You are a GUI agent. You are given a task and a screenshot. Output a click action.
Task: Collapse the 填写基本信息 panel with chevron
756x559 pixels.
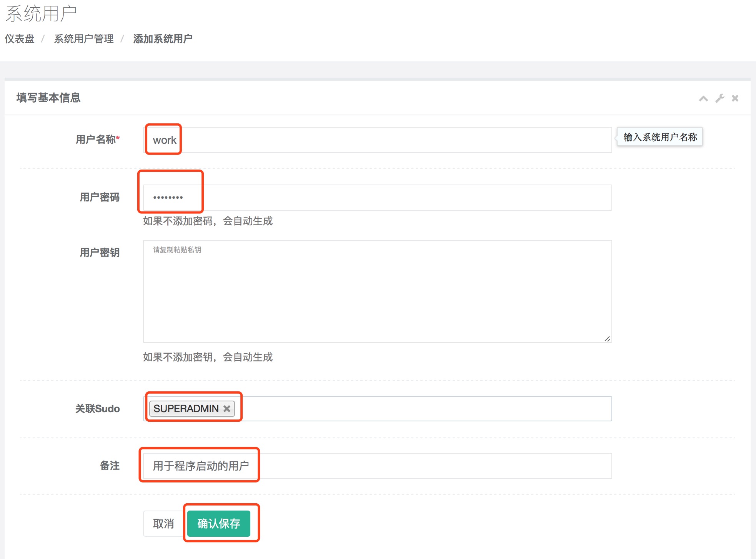(703, 98)
